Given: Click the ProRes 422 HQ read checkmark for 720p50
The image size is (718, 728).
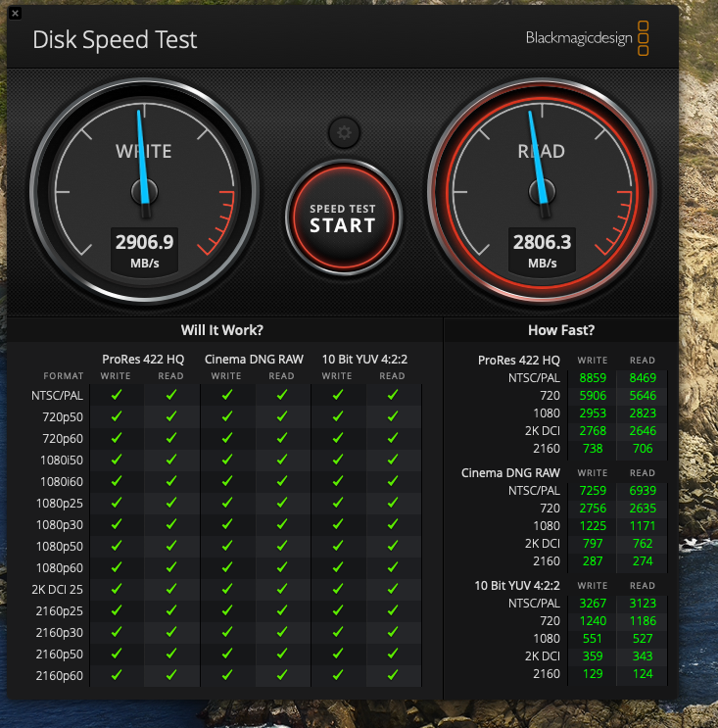Looking at the screenshot, I should tap(171, 416).
